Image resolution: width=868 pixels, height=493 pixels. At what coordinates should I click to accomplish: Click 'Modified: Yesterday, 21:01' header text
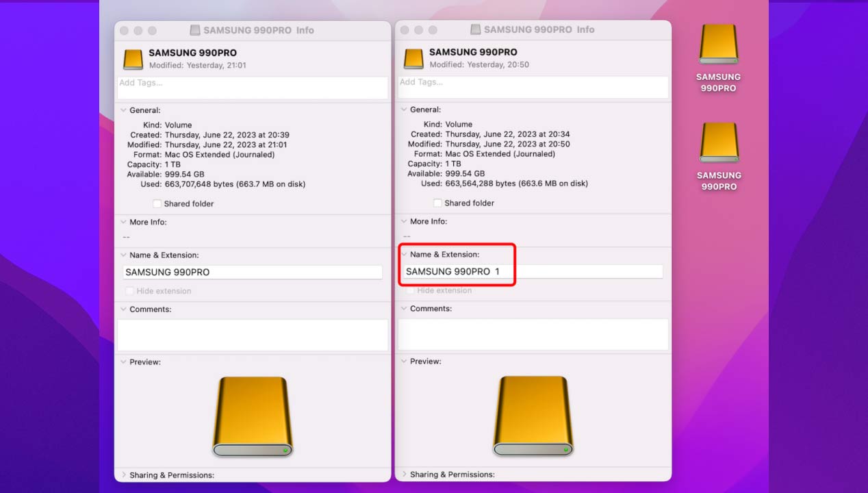tap(198, 66)
